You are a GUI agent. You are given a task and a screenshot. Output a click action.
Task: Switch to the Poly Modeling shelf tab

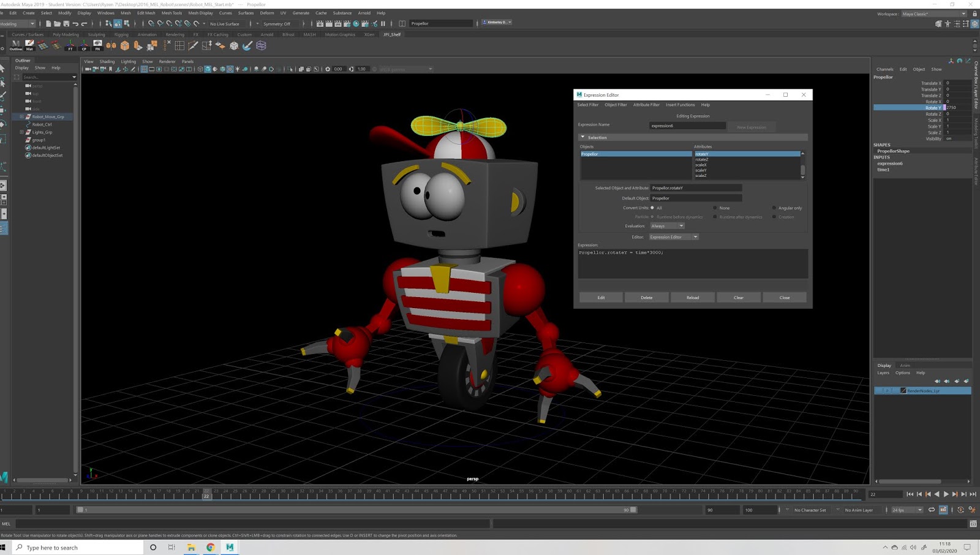(x=66, y=35)
